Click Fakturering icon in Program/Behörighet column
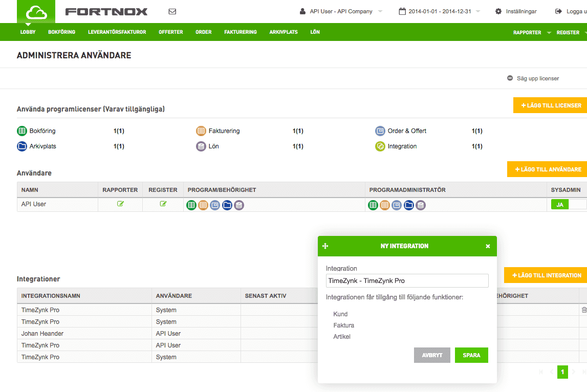The image size is (587, 392). [x=203, y=205]
